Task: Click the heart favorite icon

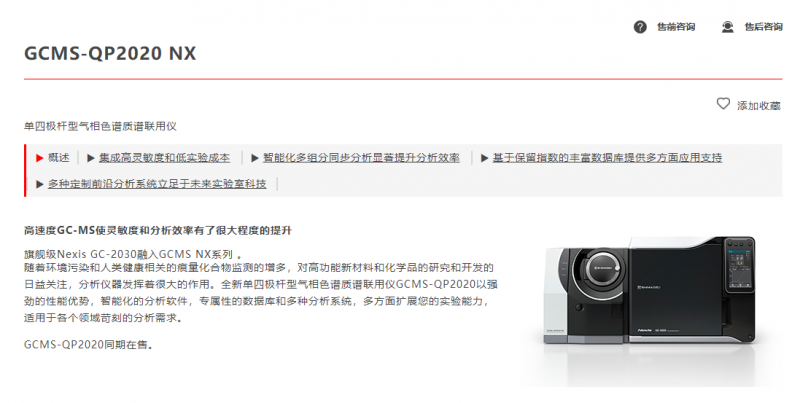Action: coord(723,104)
